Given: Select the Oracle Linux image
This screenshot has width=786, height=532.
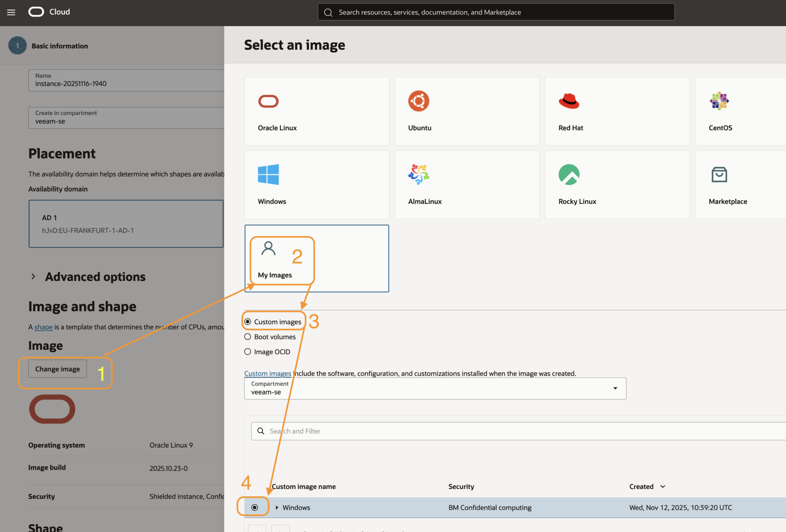Looking at the screenshot, I should click(316, 111).
